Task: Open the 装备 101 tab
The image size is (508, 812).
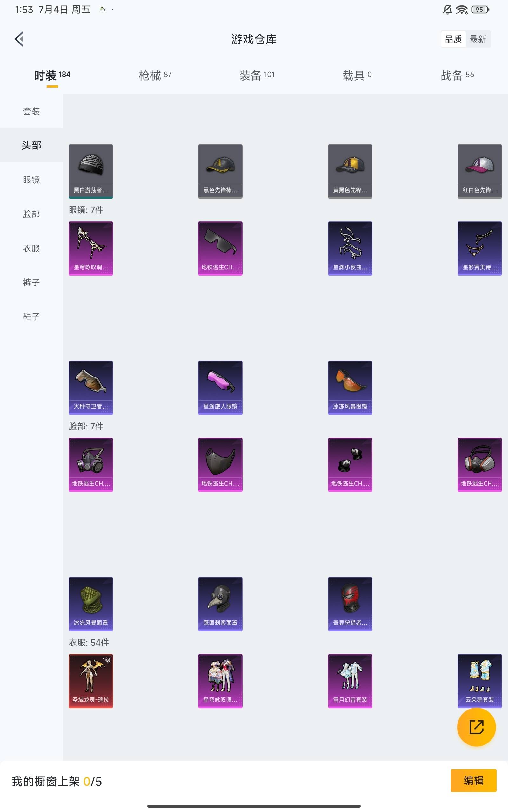Action: pos(257,75)
